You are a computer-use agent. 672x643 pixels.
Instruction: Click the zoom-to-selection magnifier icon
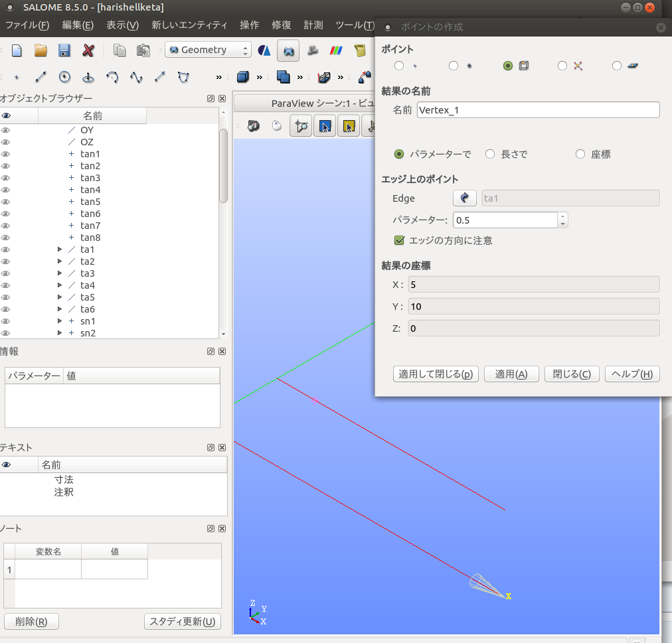coord(301,126)
